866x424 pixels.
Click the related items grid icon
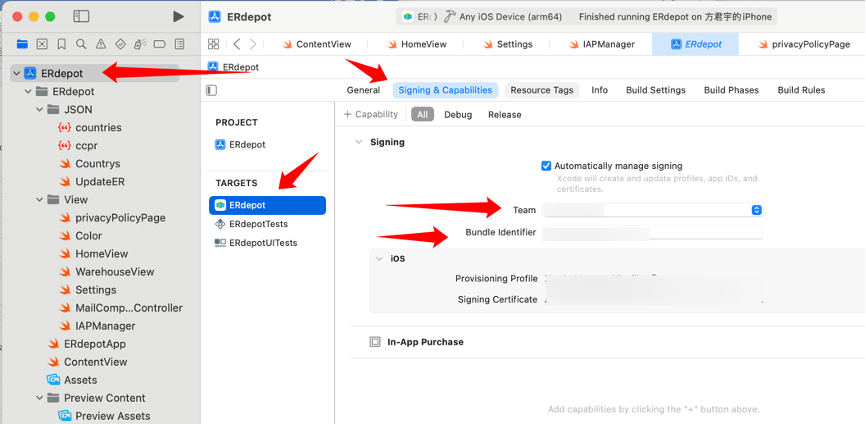click(213, 44)
